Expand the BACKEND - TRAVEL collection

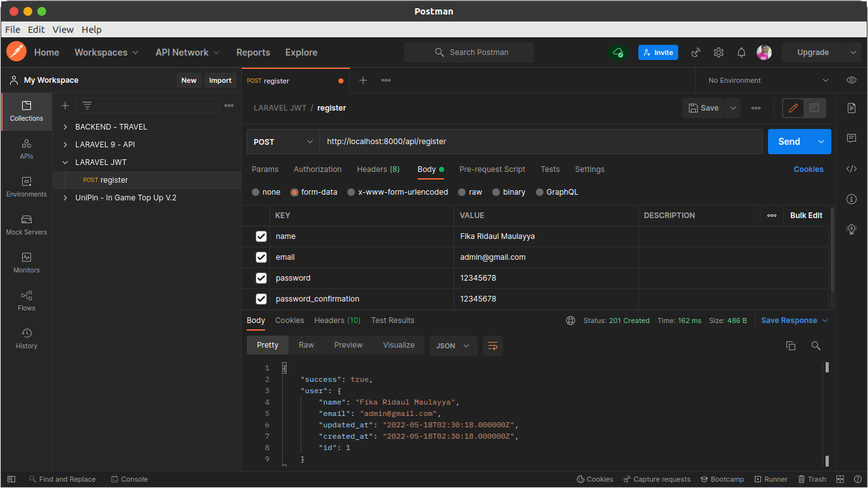pyautogui.click(x=65, y=127)
